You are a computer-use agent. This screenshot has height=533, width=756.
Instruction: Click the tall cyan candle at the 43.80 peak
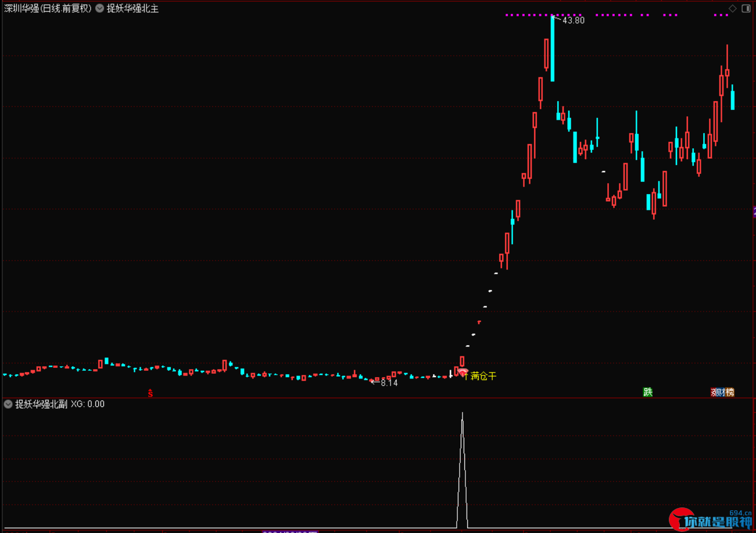(552, 48)
